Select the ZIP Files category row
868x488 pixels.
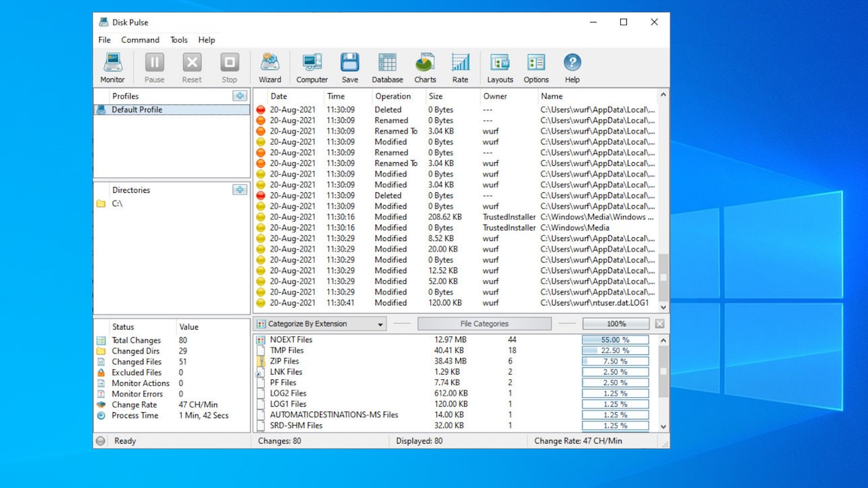point(286,361)
